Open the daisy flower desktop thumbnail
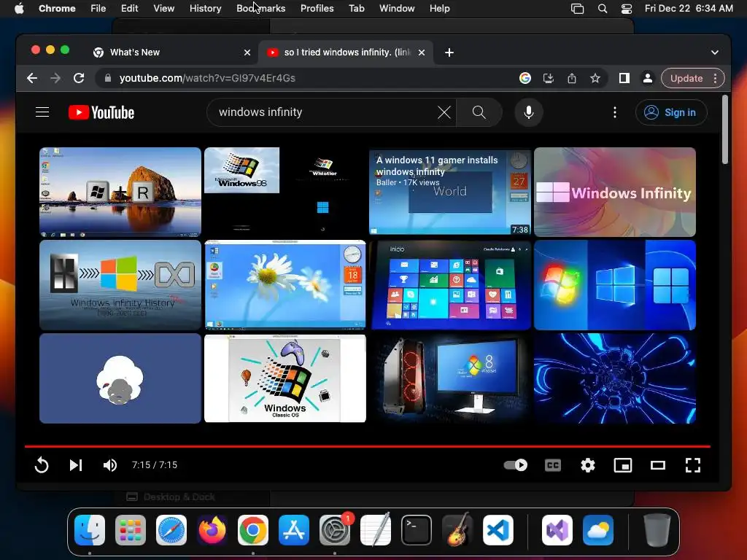Viewport: 747px width, 560px height. (285, 285)
